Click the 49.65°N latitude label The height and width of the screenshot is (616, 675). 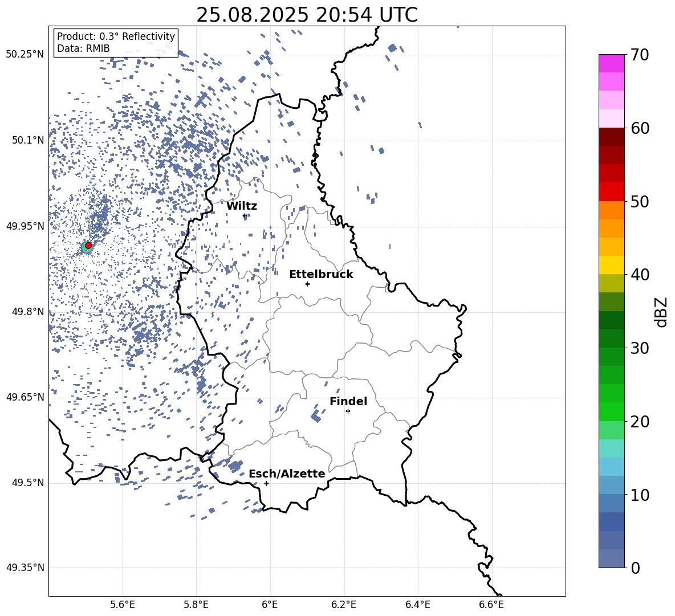[x=25, y=397]
